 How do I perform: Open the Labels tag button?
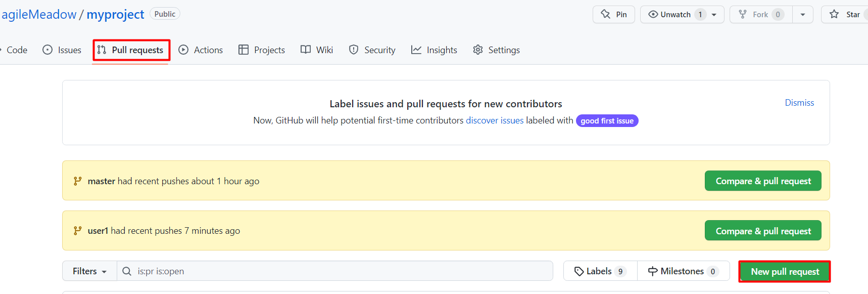(600, 271)
